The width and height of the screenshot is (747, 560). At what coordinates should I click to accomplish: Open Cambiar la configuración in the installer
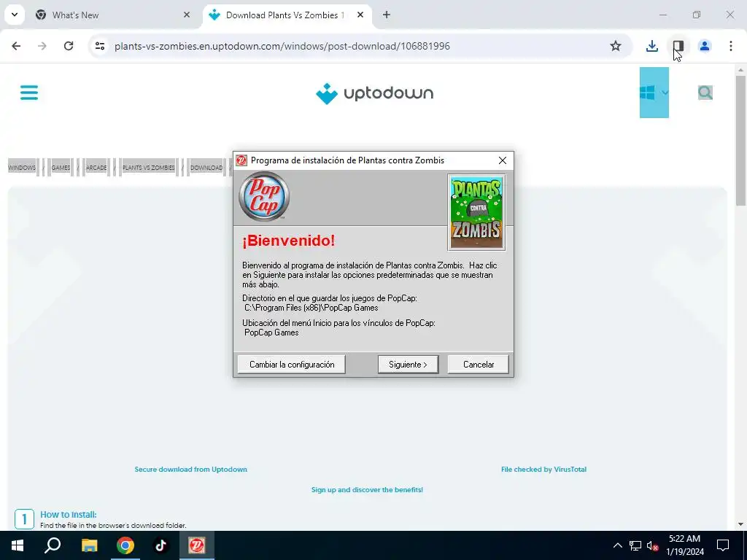tap(292, 365)
